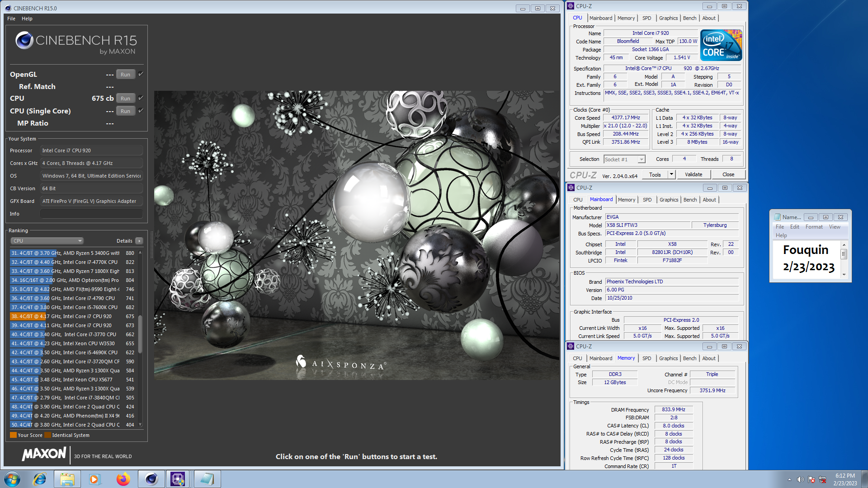
Task: Run the CPU benchmark
Action: [x=125, y=99]
